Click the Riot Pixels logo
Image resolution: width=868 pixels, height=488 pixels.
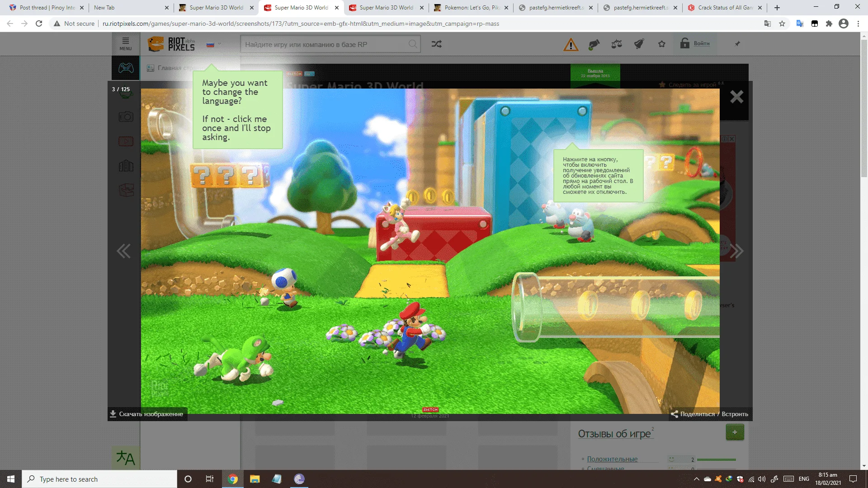coord(171,44)
